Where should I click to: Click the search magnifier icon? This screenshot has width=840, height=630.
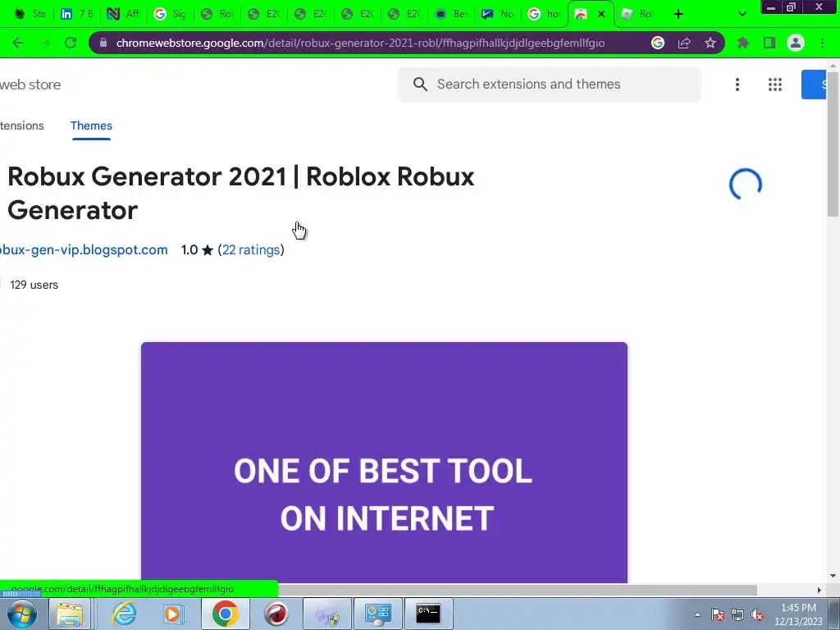coord(421,84)
